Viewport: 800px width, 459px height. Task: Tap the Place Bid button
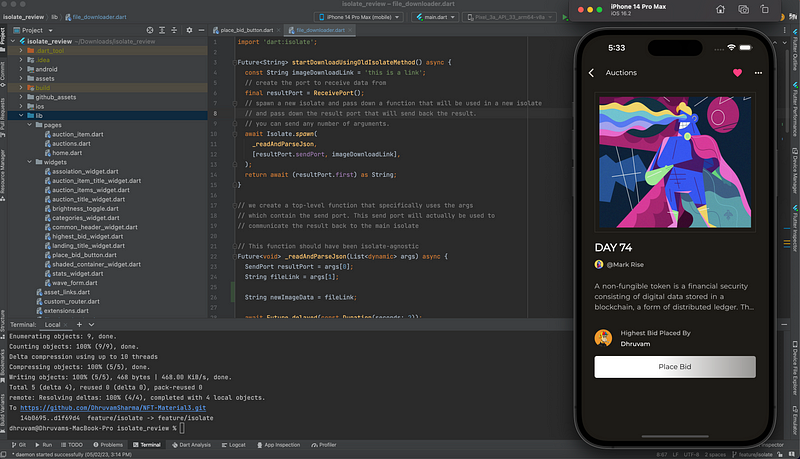tap(674, 367)
